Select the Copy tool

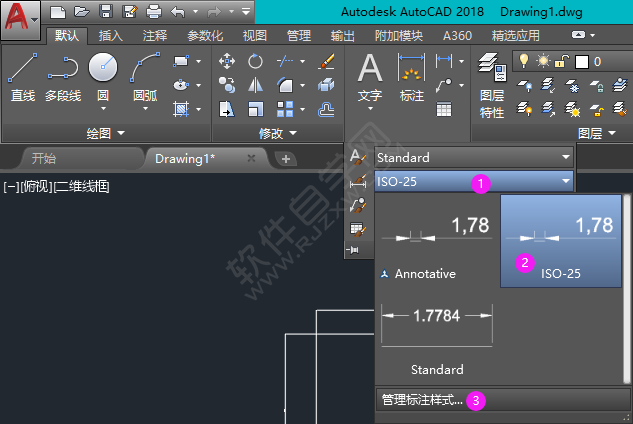tap(227, 85)
